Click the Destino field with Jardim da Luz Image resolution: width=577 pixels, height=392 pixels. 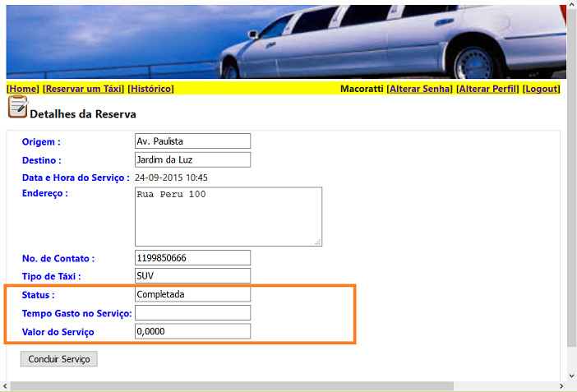[x=192, y=159]
